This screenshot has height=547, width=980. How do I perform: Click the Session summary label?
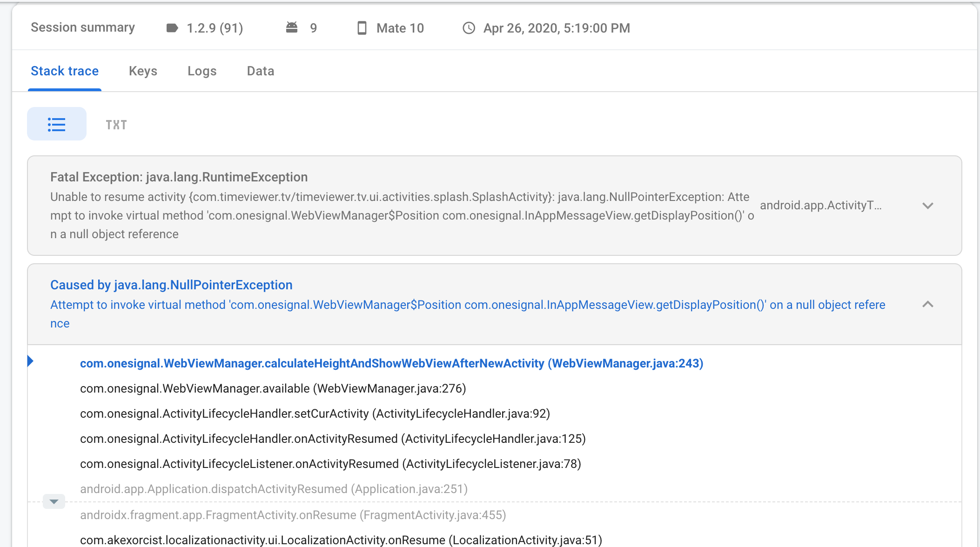click(83, 27)
